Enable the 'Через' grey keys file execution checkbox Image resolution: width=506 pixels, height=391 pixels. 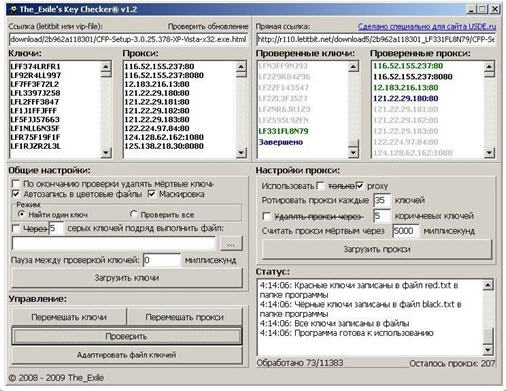(16, 228)
